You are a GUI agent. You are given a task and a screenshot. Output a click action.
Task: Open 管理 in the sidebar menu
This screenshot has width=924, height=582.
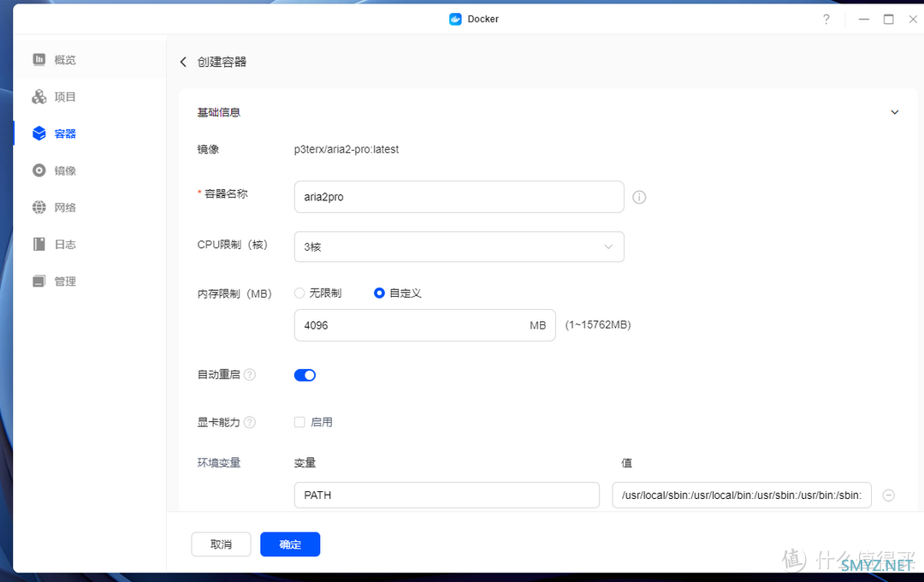point(90,282)
